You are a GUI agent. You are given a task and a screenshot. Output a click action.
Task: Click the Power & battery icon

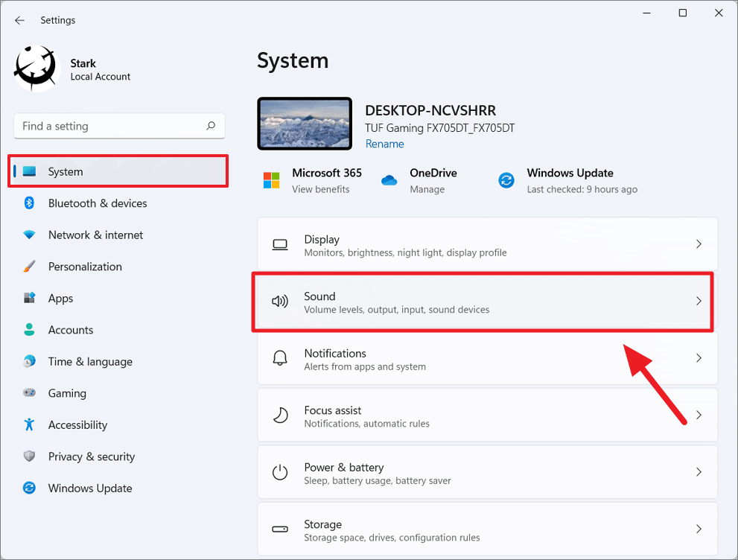coord(279,472)
